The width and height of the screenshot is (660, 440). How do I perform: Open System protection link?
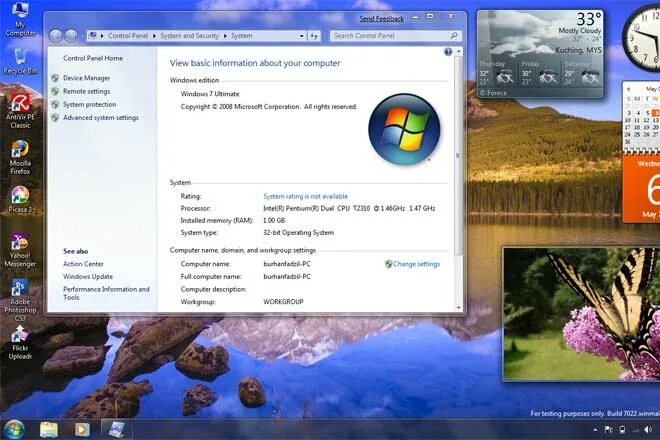click(x=89, y=104)
